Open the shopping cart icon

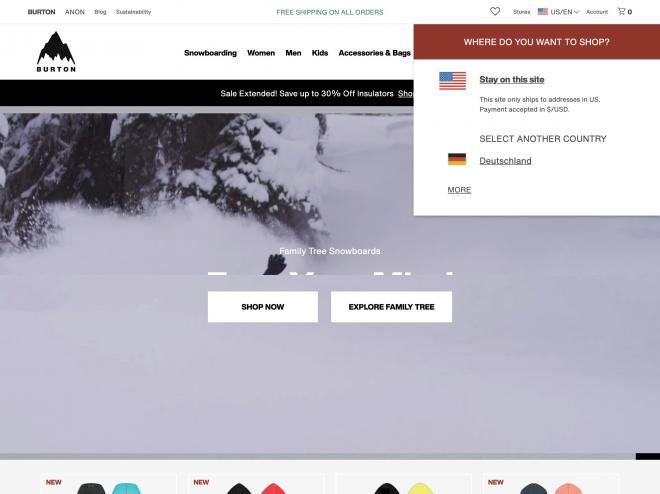pos(621,11)
